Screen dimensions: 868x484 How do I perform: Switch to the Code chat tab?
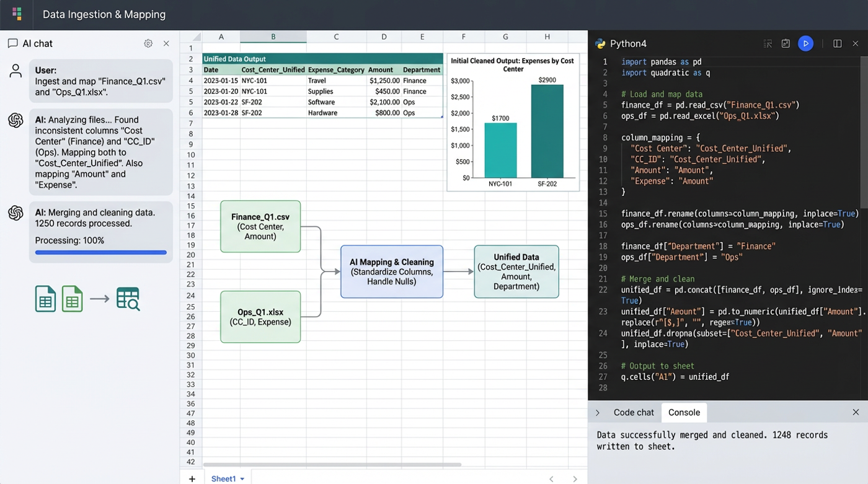pos(634,413)
